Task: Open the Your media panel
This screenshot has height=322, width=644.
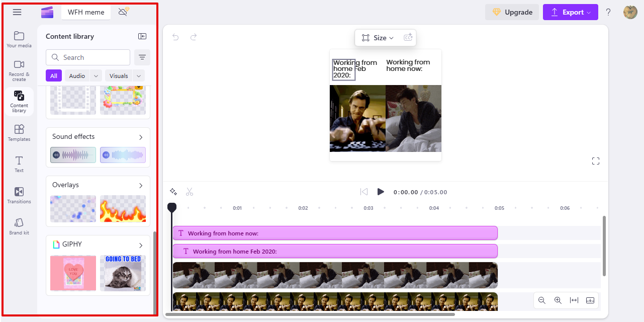Action: point(19,40)
